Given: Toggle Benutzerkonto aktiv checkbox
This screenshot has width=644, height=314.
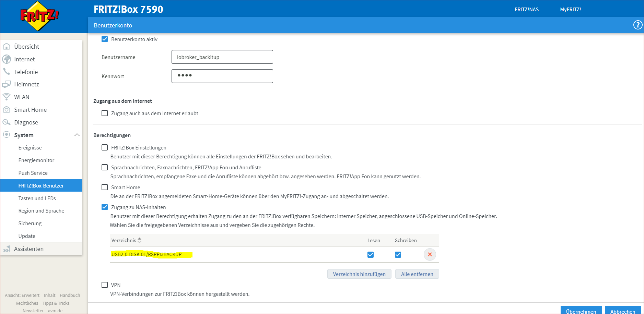Looking at the screenshot, I should click(x=105, y=39).
